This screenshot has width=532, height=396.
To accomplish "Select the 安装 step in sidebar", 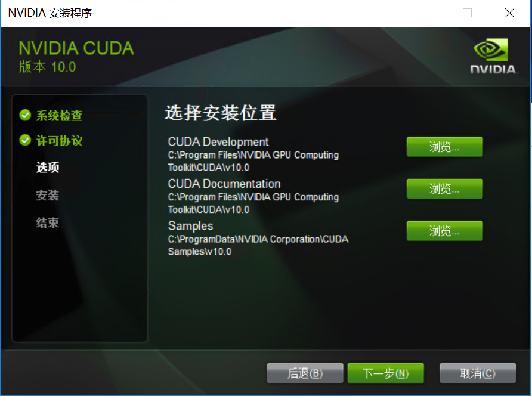I will (x=48, y=195).
